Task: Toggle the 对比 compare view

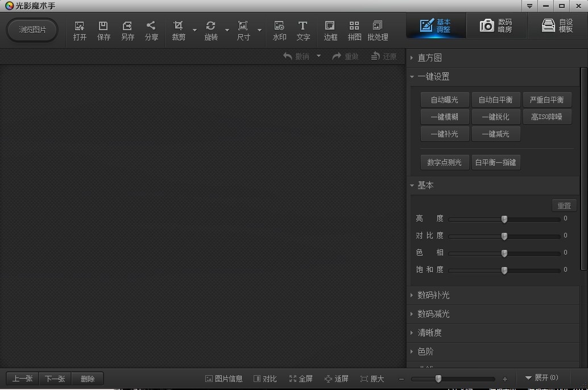Action: pyautogui.click(x=265, y=379)
